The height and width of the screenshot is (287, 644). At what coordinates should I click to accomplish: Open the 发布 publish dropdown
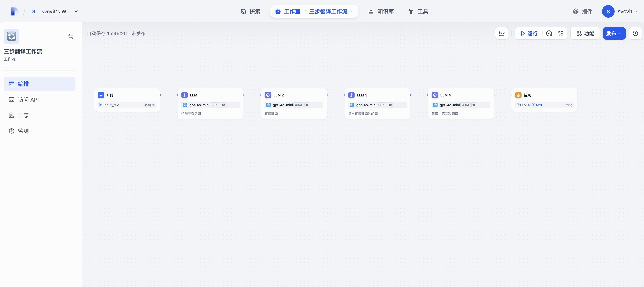[x=614, y=33]
